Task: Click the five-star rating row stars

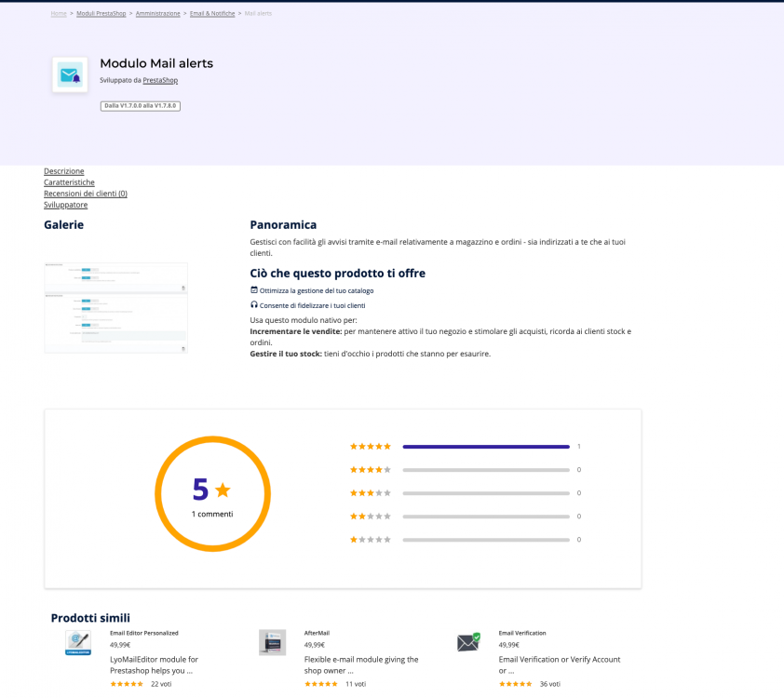Action: (x=370, y=446)
